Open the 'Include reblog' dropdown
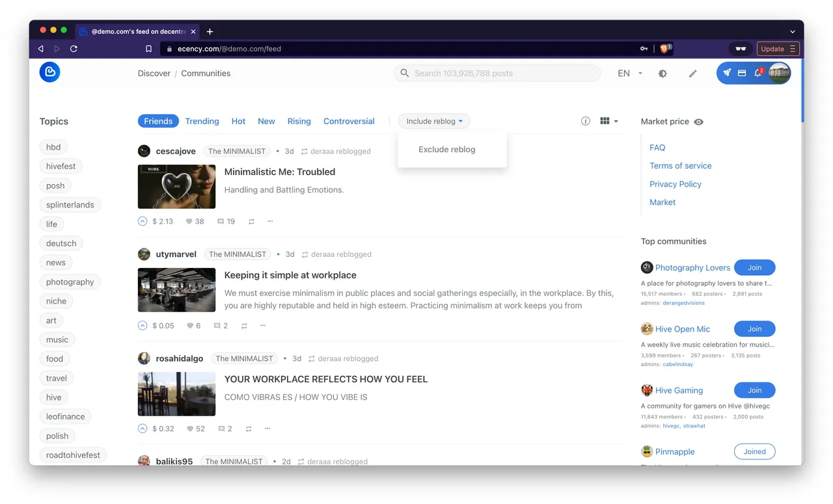 click(434, 121)
